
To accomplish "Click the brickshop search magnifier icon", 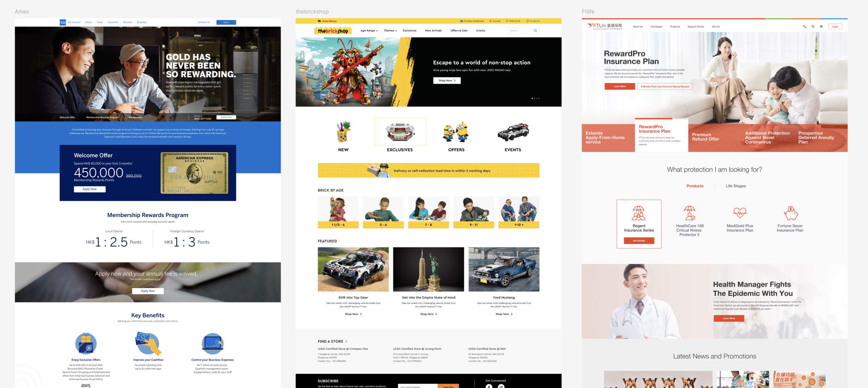I will tap(535, 31).
